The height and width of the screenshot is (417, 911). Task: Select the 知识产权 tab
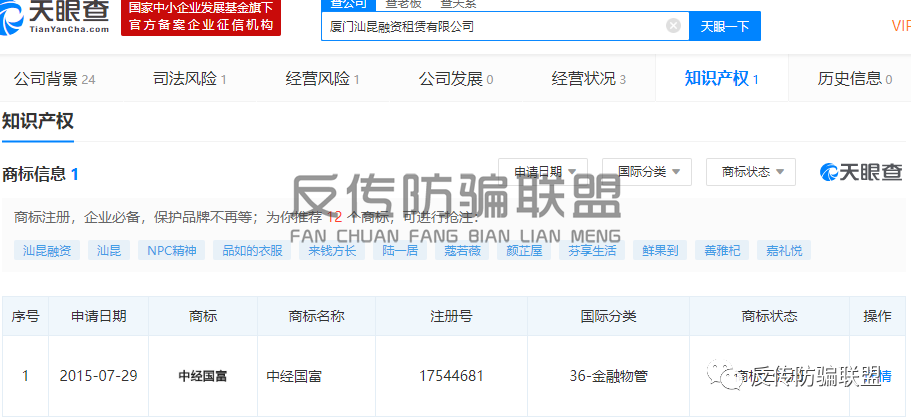coord(722,79)
